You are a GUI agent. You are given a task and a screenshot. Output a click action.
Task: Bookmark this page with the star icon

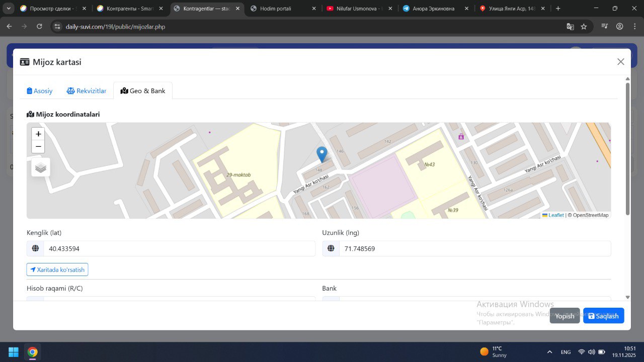click(x=584, y=27)
